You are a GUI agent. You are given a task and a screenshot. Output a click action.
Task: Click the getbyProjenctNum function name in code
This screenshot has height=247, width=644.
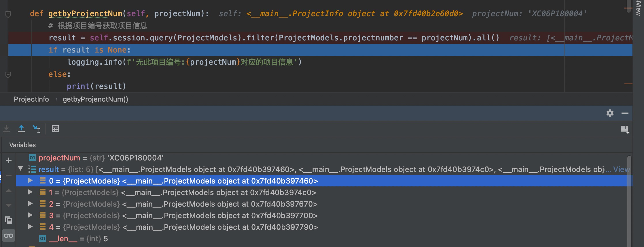[x=85, y=14]
